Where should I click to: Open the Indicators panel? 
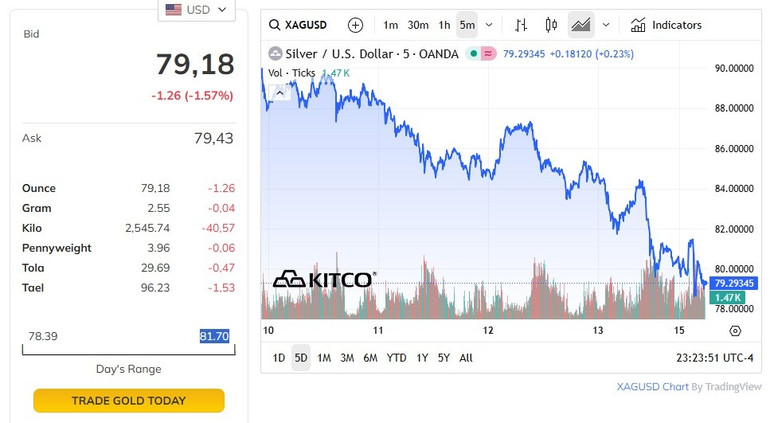[x=666, y=25]
